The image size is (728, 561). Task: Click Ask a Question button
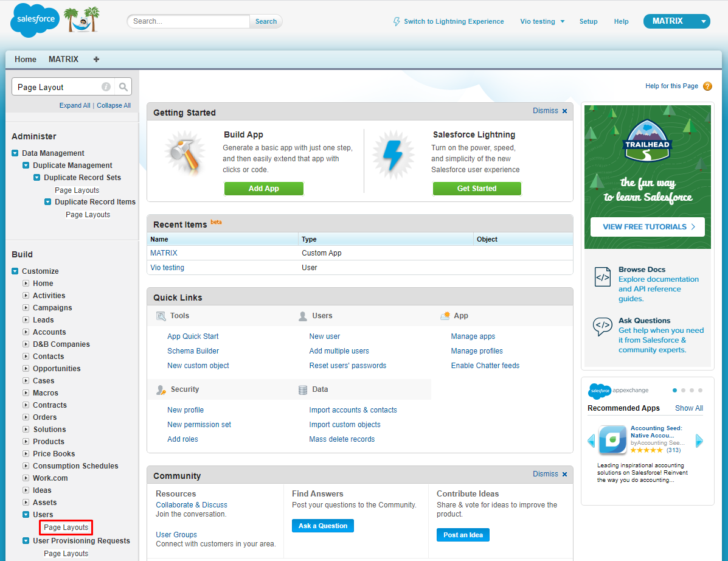coord(323,526)
